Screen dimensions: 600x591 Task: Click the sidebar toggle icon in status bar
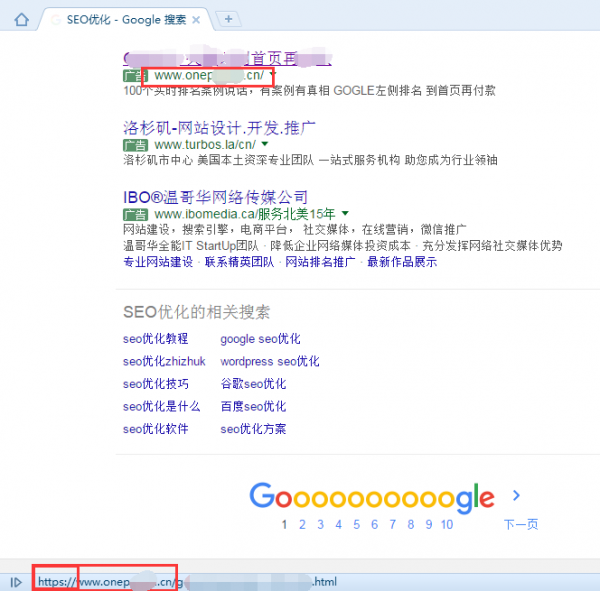16,581
